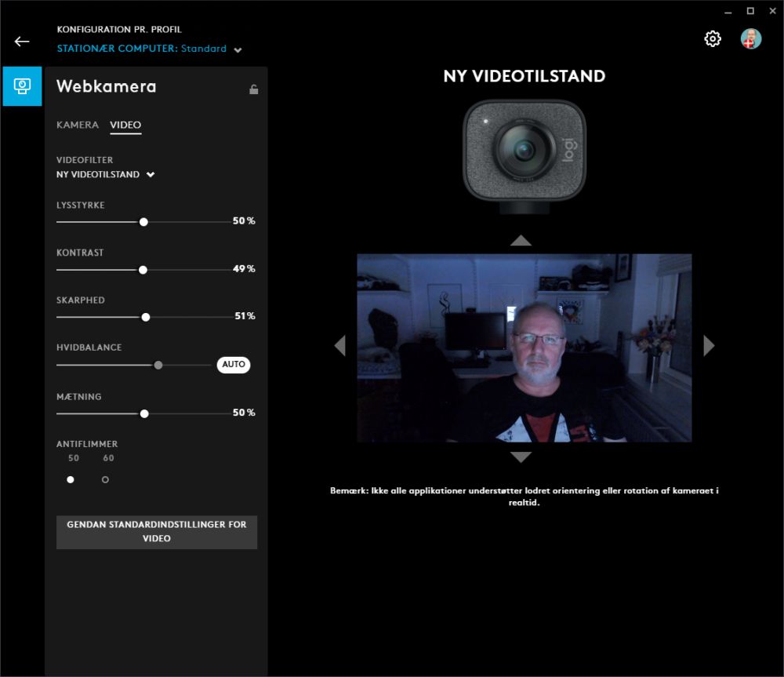This screenshot has height=677, width=784.
Task: Go back using the left arrow icon
Action: (22, 42)
